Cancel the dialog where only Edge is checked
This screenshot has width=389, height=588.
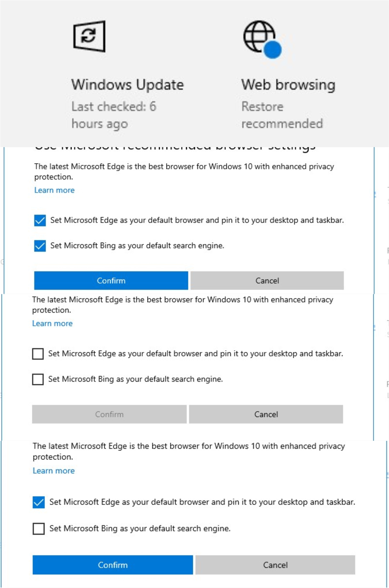[x=275, y=565]
